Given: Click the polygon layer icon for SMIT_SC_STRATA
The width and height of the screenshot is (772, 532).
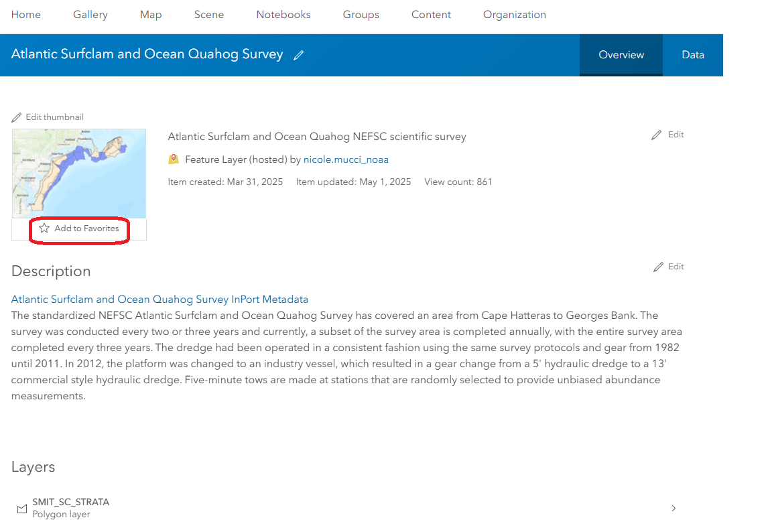Looking at the screenshot, I should [x=22, y=509].
